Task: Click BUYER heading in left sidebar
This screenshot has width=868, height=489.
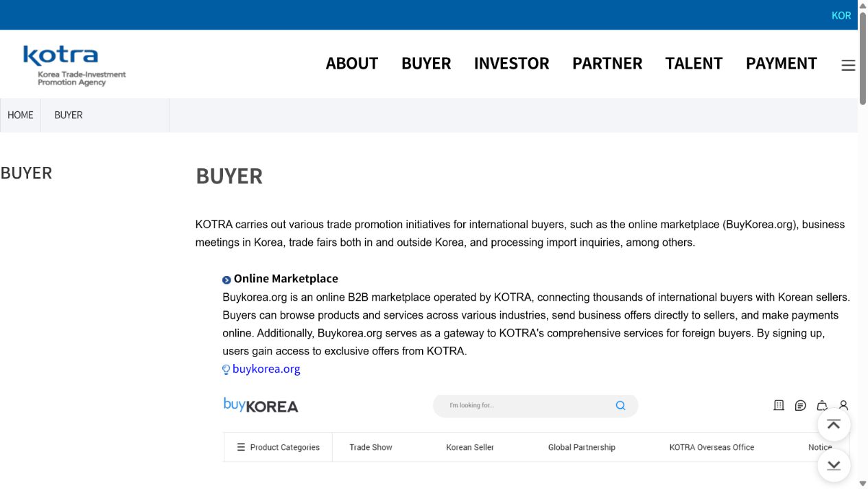Action: click(x=26, y=172)
